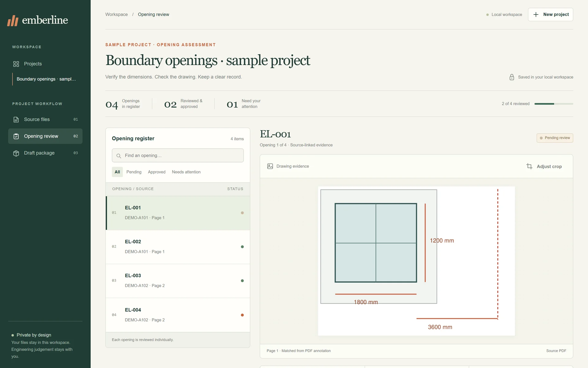Switch to the Approved filter tab
The image size is (588, 368).
pos(156,172)
